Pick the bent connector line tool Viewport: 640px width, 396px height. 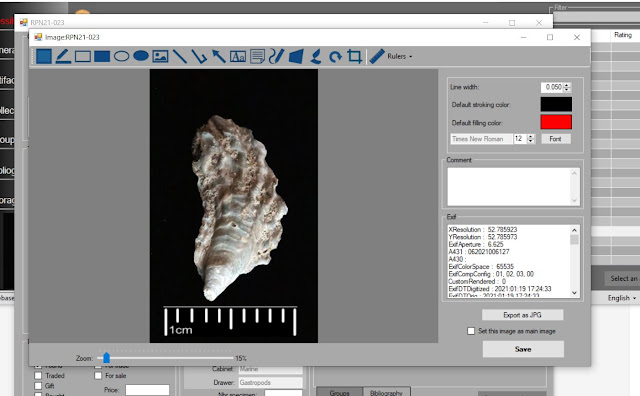tap(199, 56)
